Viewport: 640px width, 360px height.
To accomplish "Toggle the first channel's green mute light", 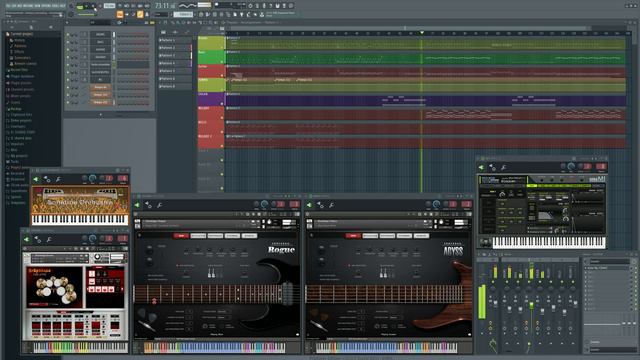I will point(68,35).
